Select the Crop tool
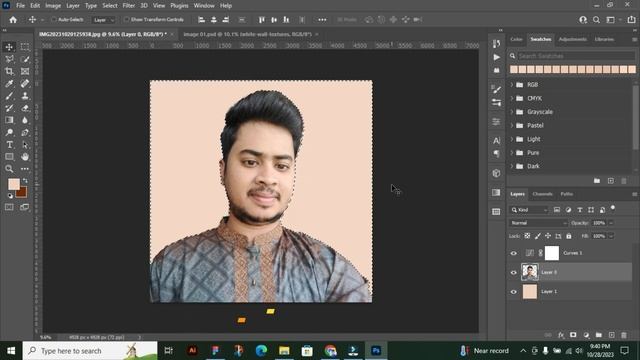The height and width of the screenshot is (360, 640). [9, 71]
